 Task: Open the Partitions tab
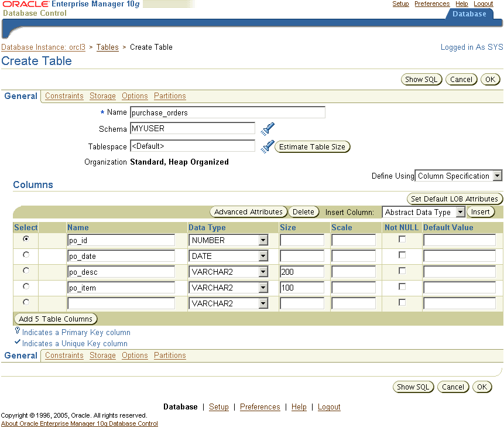click(x=169, y=95)
